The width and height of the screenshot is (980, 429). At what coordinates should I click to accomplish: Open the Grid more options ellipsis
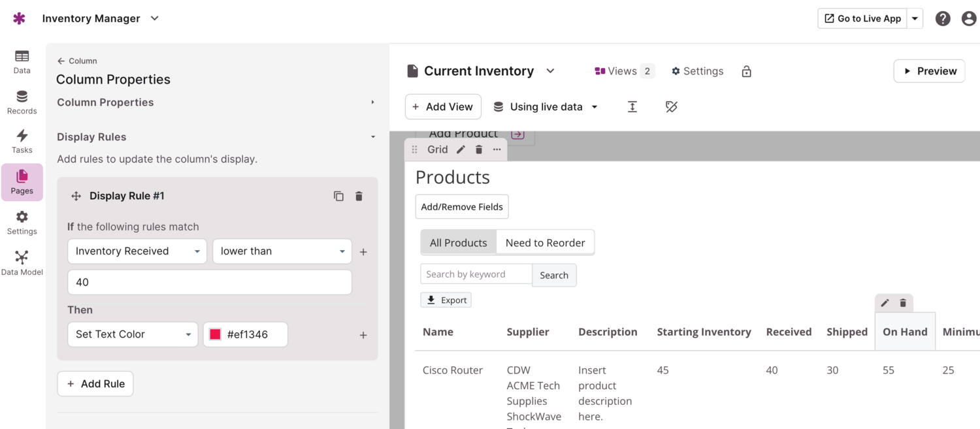pos(497,150)
